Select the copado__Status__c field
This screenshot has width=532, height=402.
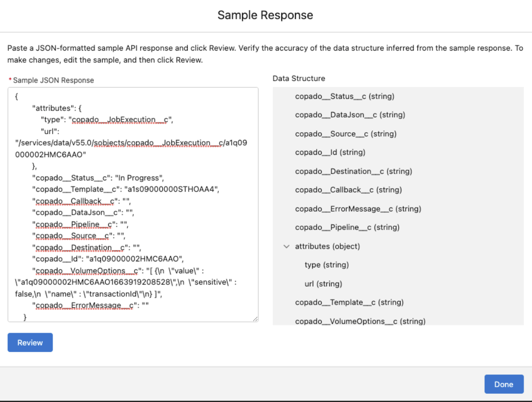pyautogui.click(x=344, y=96)
